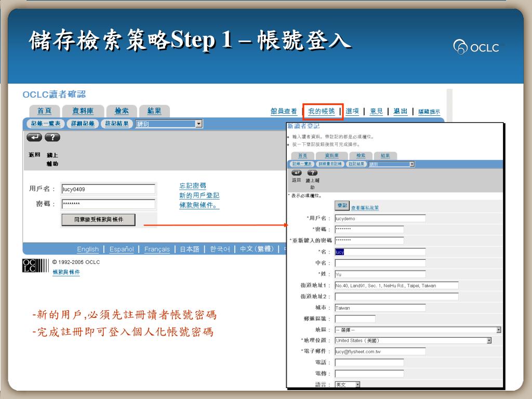532x399 pixels.
Task: Select 註記結果 sub-tab in login page
Action: (x=117, y=124)
